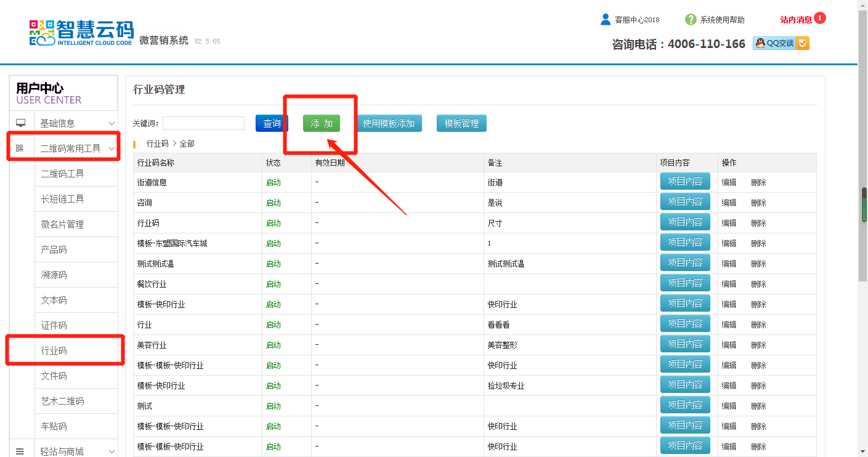Image resolution: width=868 pixels, height=457 pixels.
Task: Expand the 基础信息 section chevron
Action: (x=112, y=123)
